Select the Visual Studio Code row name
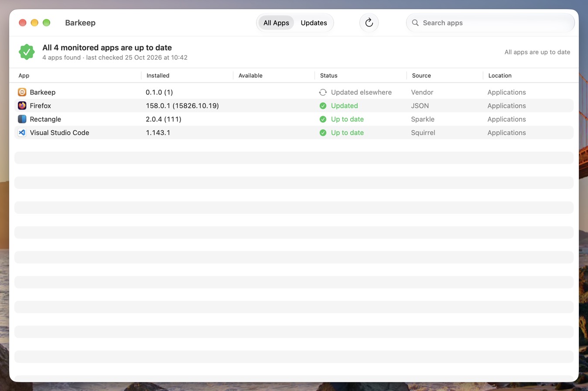This screenshot has width=588, height=391. click(59, 133)
